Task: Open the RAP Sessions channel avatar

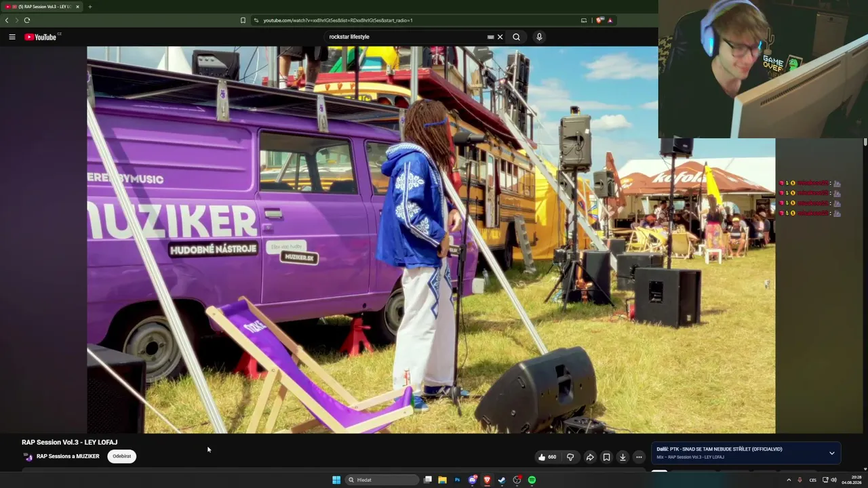Action: click(28, 457)
